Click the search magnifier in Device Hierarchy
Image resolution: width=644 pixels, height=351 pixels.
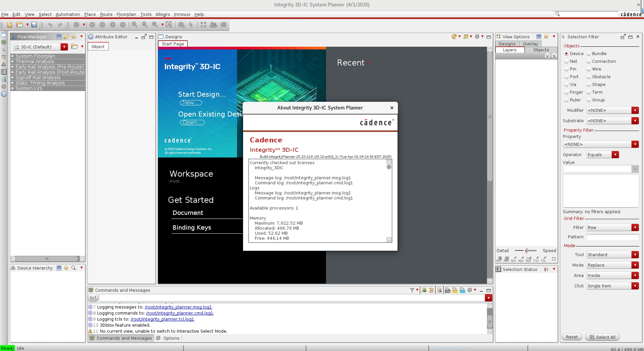point(73,268)
